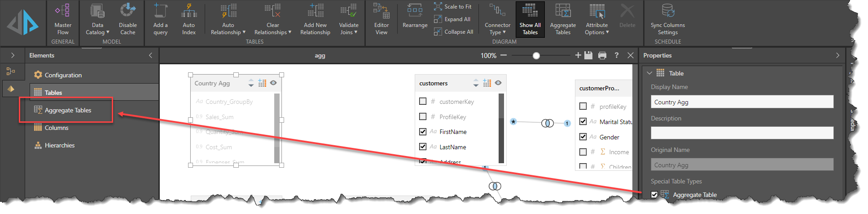
Task: Collapse the Properties panel
Action: [x=837, y=55]
